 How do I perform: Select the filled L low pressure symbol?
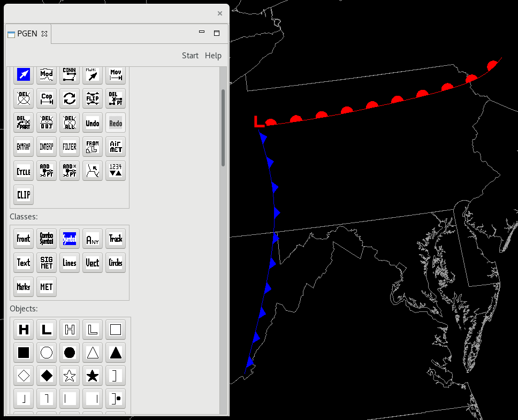[x=47, y=330]
